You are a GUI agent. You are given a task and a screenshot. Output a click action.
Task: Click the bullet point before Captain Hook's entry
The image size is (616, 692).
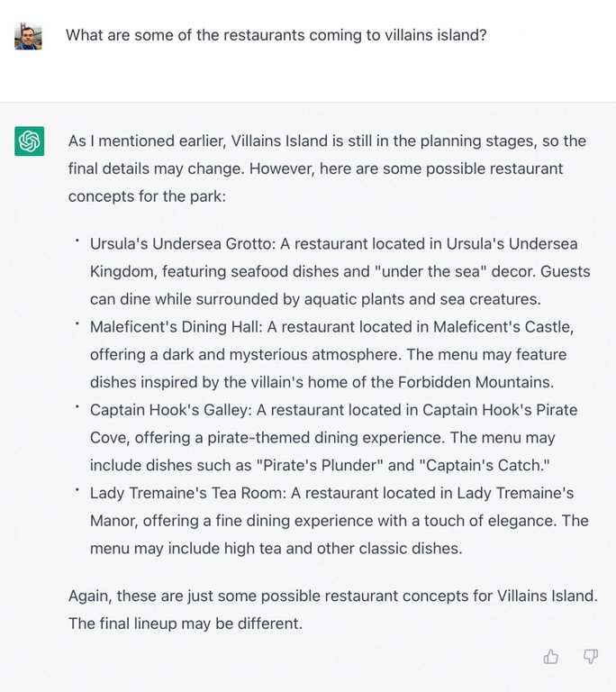[78, 406]
